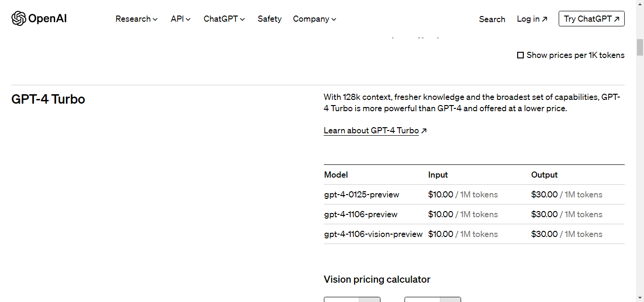
Task: Enable Show prices per 1K tokens
Action: click(520, 55)
